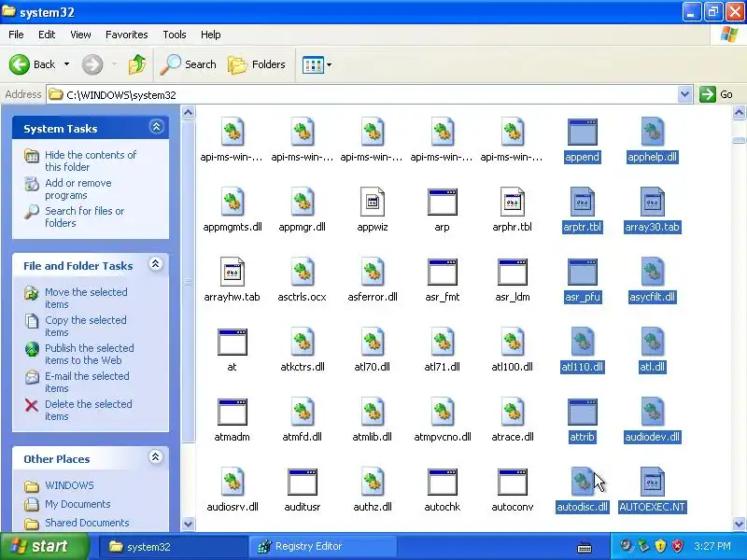The image size is (747, 560).
Task: Click the autoconv program icon
Action: 512,482
